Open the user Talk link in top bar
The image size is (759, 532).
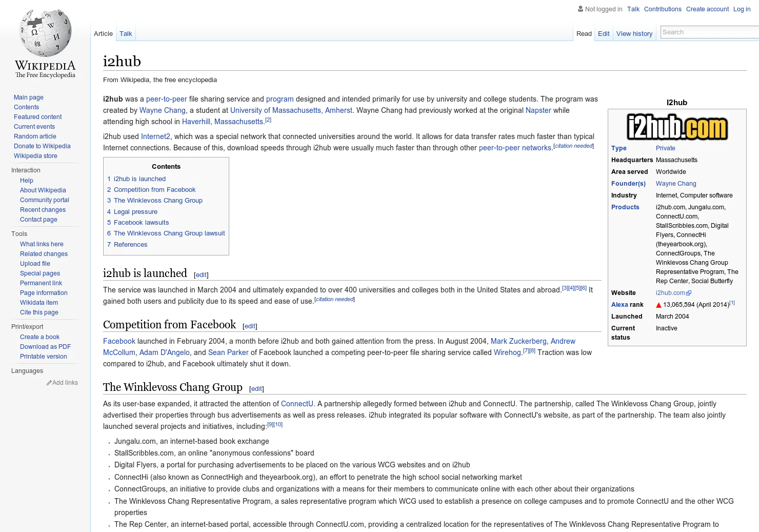pos(633,9)
